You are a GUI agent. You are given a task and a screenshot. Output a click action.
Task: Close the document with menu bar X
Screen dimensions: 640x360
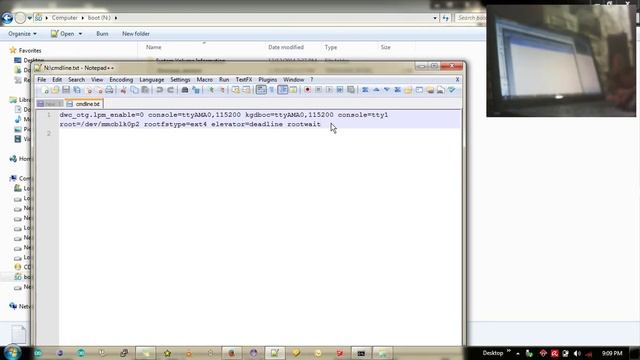(x=457, y=80)
